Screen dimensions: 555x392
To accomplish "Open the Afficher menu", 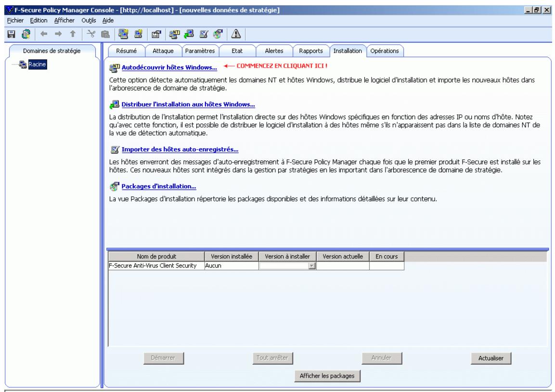I will 65,21.
